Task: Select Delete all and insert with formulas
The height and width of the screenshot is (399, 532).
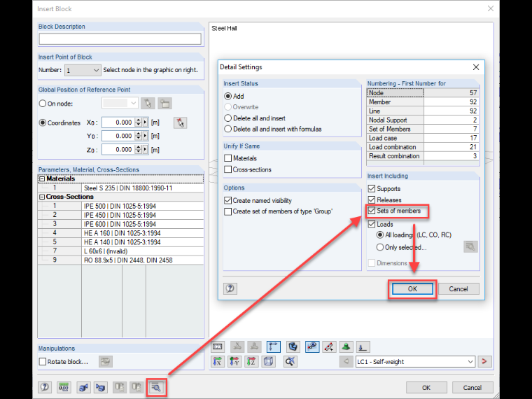Action: pyautogui.click(x=228, y=129)
